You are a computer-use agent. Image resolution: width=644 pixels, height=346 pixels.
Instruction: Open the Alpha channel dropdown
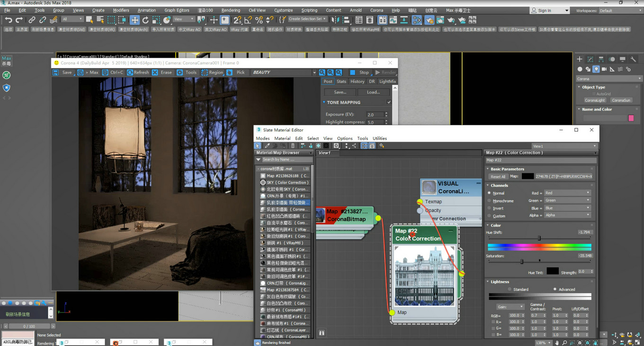[x=567, y=215]
